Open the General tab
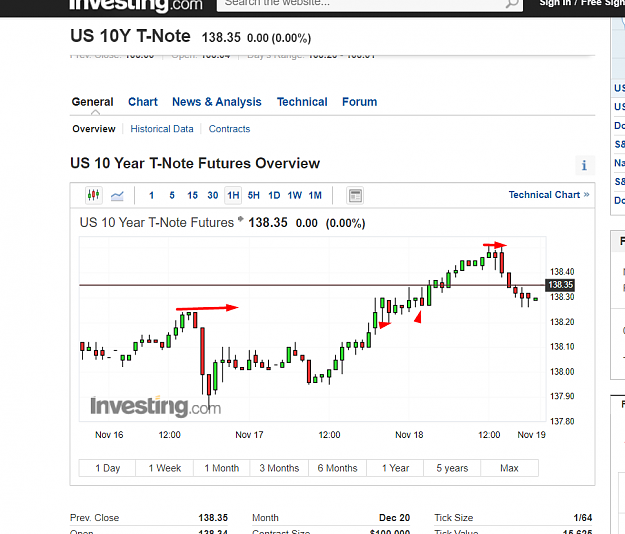Viewport: 625px width, 534px height. [92, 102]
